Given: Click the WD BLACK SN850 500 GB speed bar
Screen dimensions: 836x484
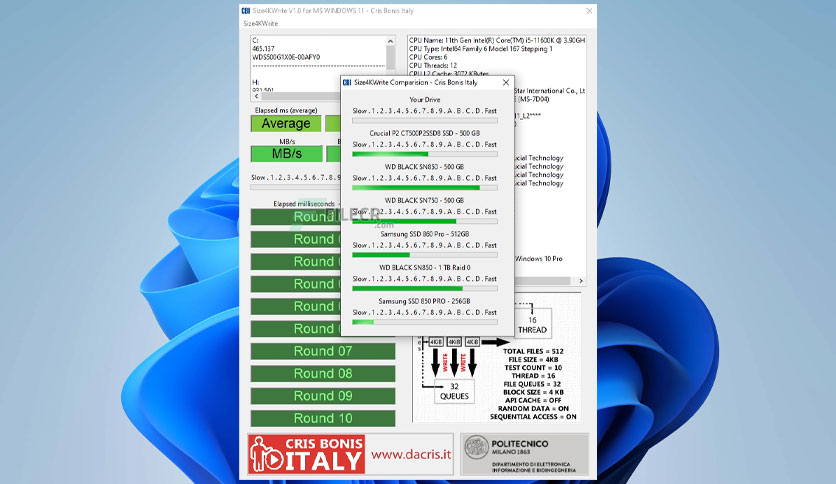Looking at the screenshot, I should (x=425, y=188).
